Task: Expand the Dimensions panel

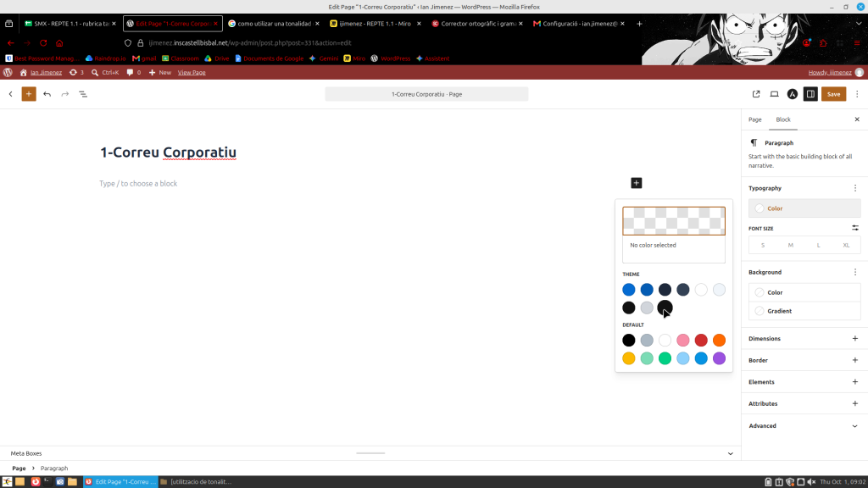Action: point(804,339)
